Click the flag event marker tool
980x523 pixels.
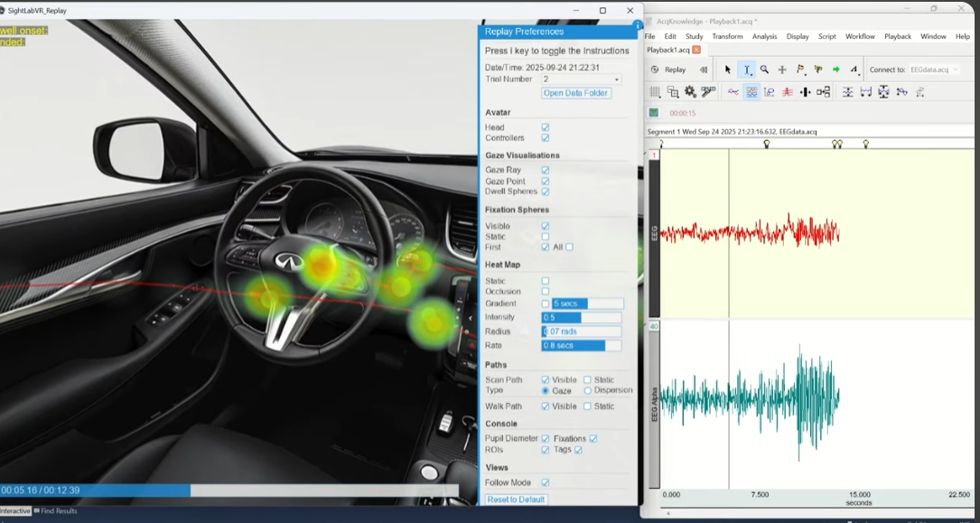800,70
